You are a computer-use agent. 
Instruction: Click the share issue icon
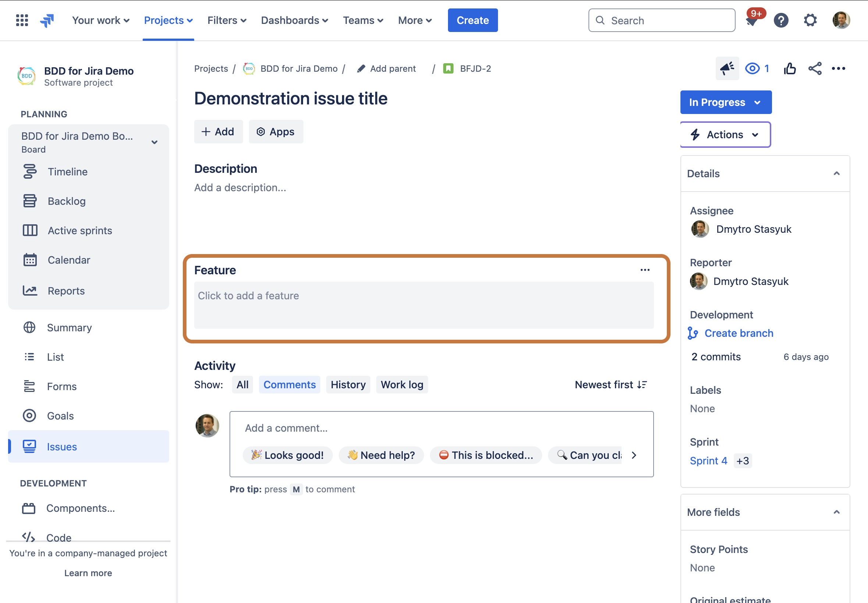[x=815, y=68]
